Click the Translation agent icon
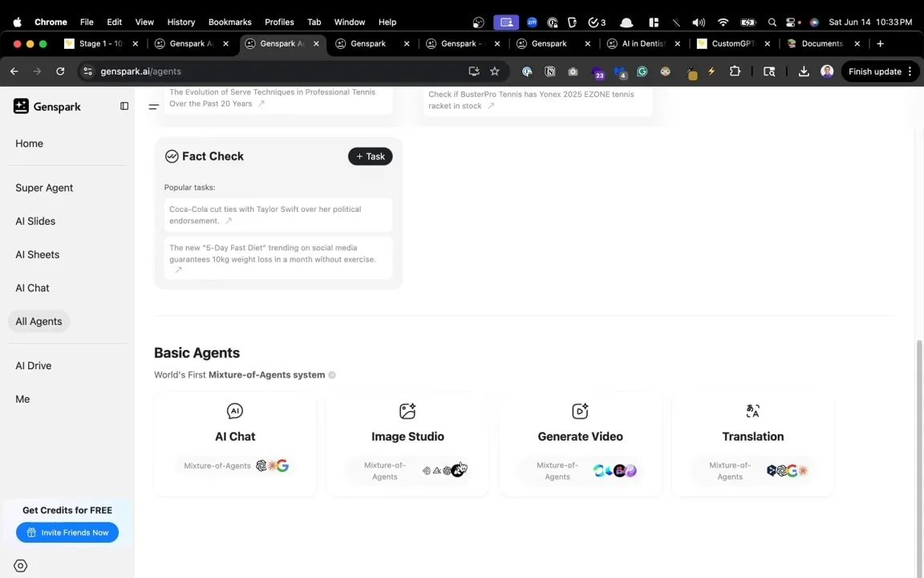Screen dimensions: 924x578 [x=752, y=410]
